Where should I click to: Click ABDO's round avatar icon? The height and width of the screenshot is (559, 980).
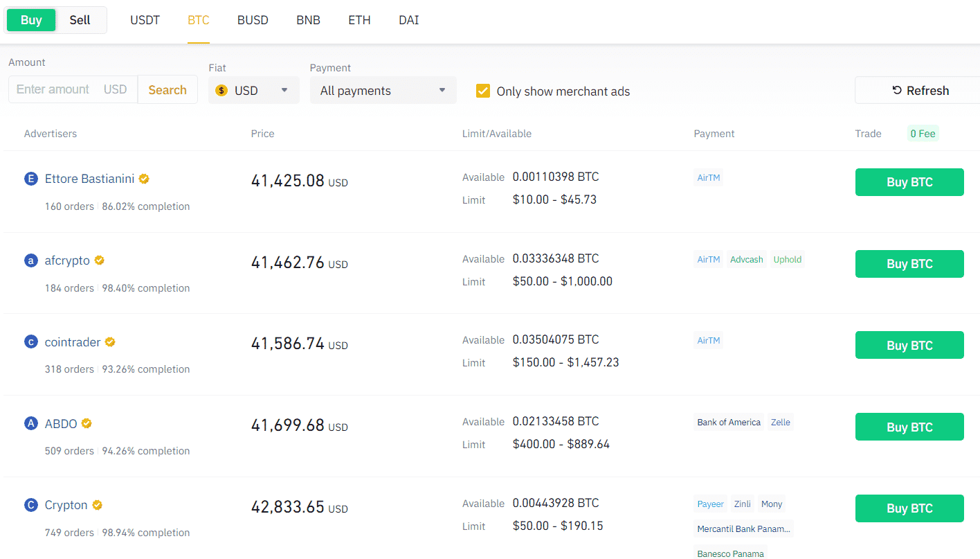pos(30,423)
